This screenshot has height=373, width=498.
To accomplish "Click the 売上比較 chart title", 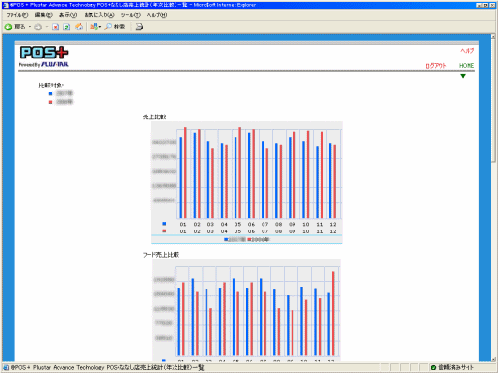I will (x=154, y=117).
